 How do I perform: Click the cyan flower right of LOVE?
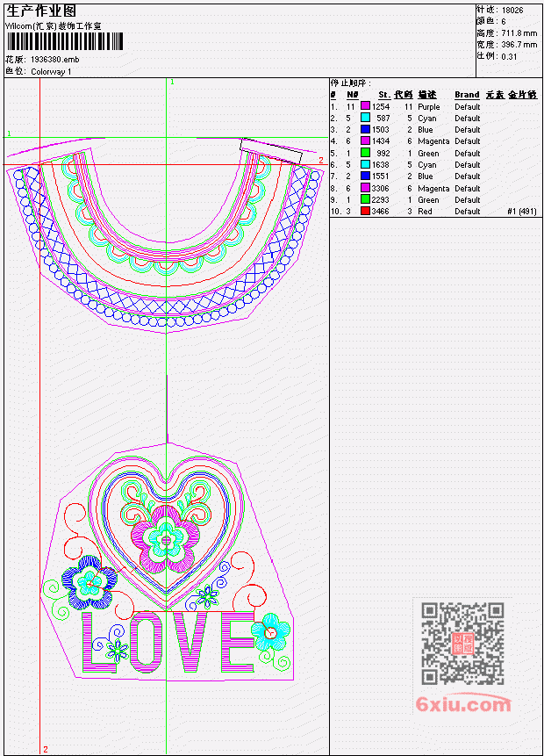(270, 631)
